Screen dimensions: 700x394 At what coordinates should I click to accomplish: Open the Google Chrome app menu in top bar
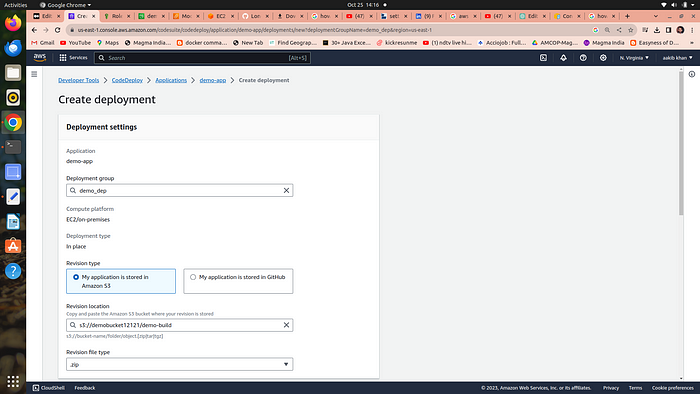pos(65,5)
